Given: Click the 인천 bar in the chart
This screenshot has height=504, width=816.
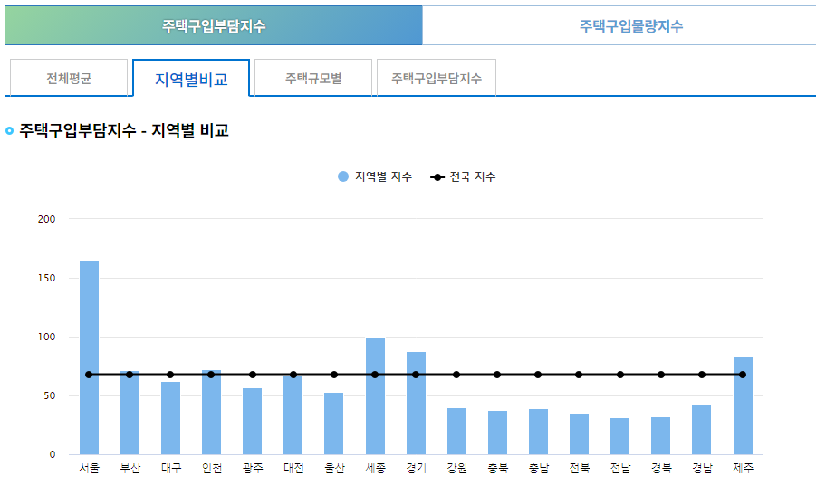Looking at the screenshot, I should (211, 413).
